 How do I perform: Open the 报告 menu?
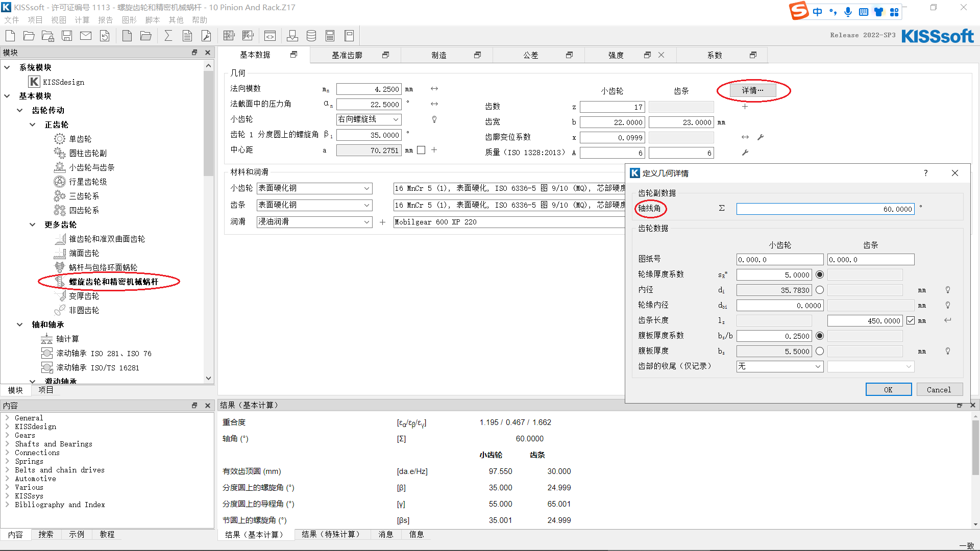point(106,20)
